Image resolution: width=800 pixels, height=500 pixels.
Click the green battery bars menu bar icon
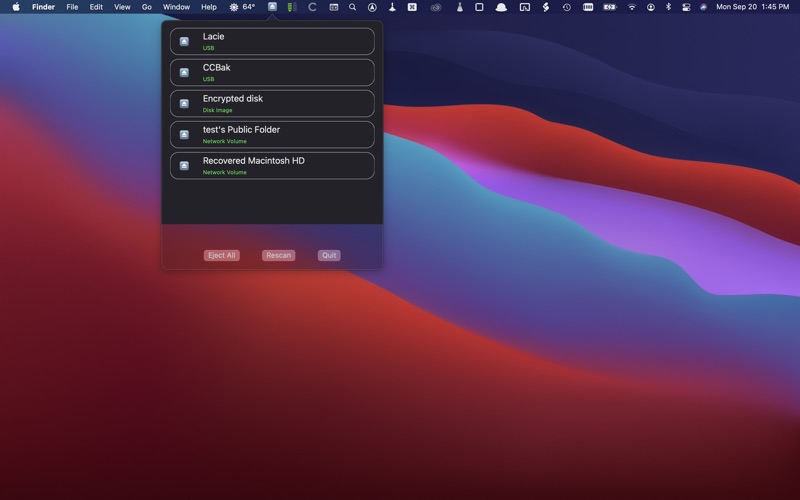292,7
